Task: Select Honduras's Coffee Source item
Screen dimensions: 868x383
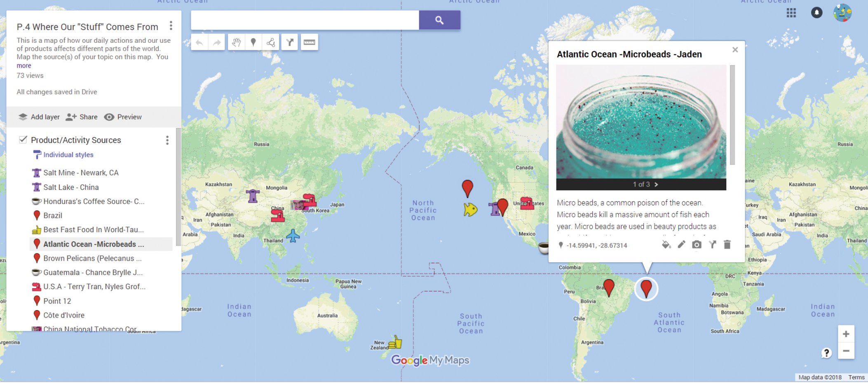Action: [101, 201]
